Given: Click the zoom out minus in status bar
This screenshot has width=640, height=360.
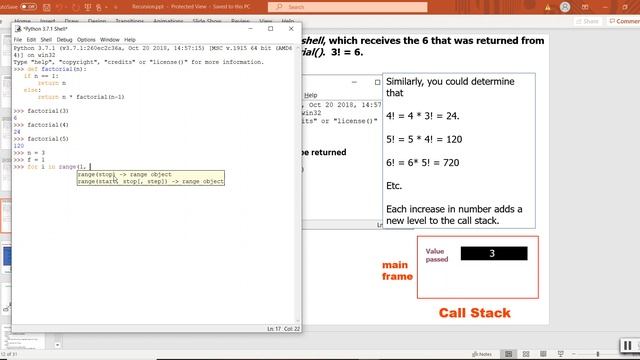Looking at the screenshot, I should 573,354.
